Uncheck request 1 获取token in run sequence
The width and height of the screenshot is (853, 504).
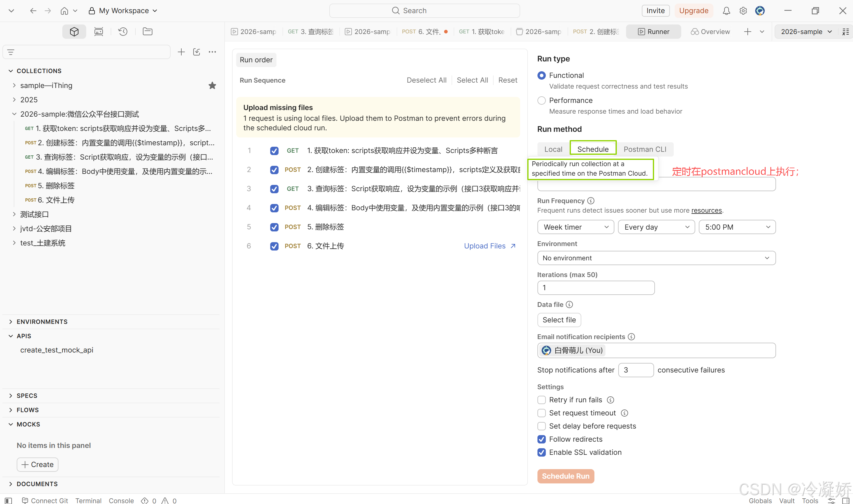(x=274, y=151)
